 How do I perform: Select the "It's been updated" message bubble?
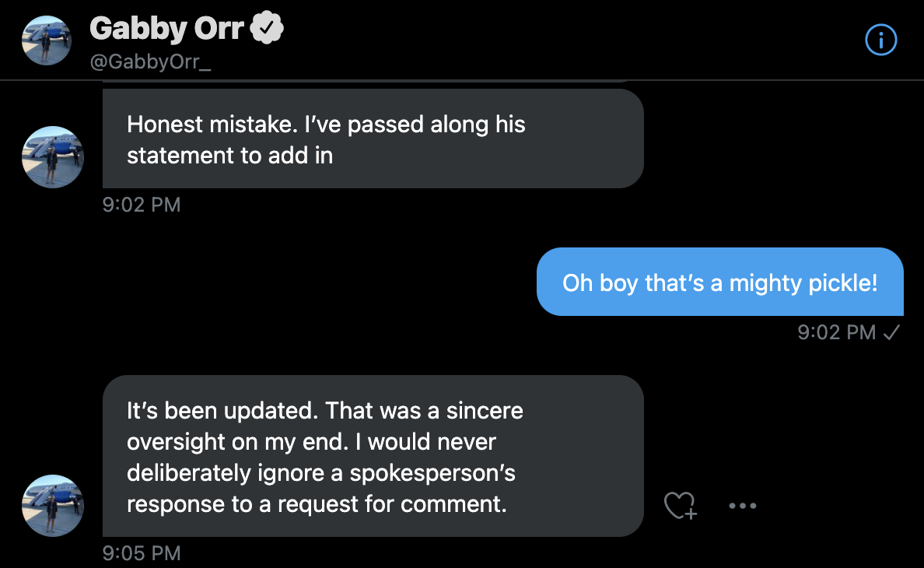click(373, 455)
